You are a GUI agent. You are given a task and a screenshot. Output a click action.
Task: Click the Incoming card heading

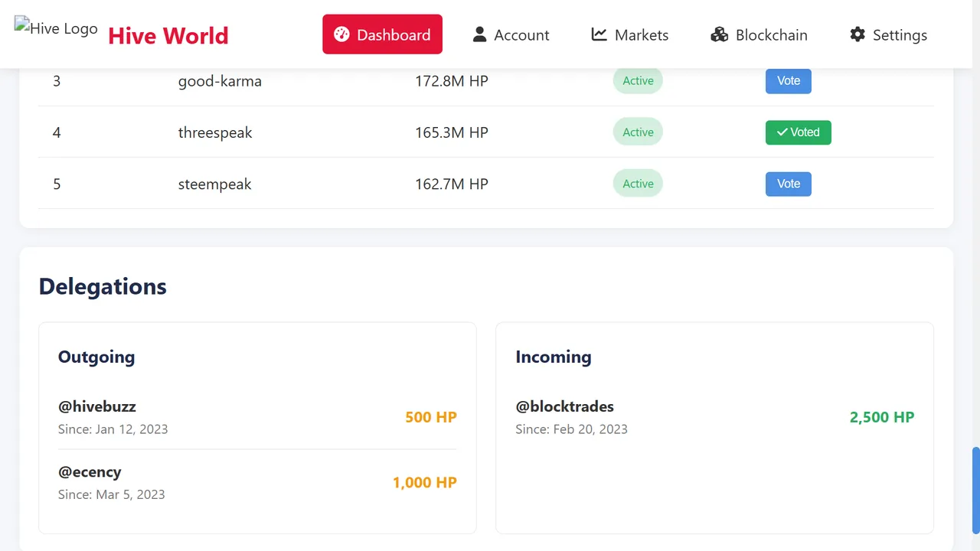click(554, 357)
